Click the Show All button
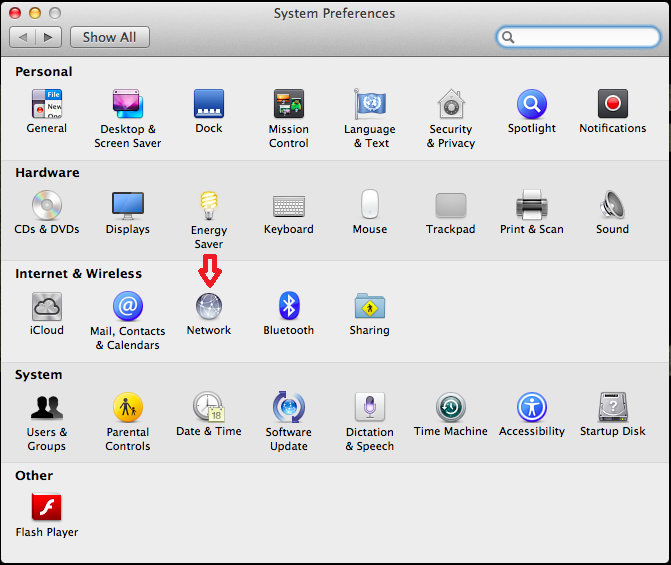671x565 pixels. tap(110, 37)
